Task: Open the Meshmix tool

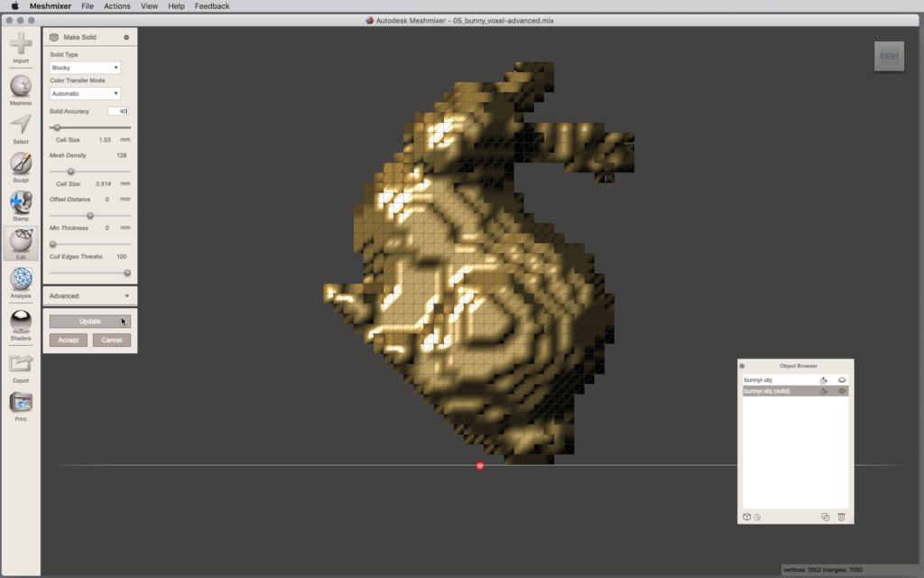Action: [x=21, y=88]
